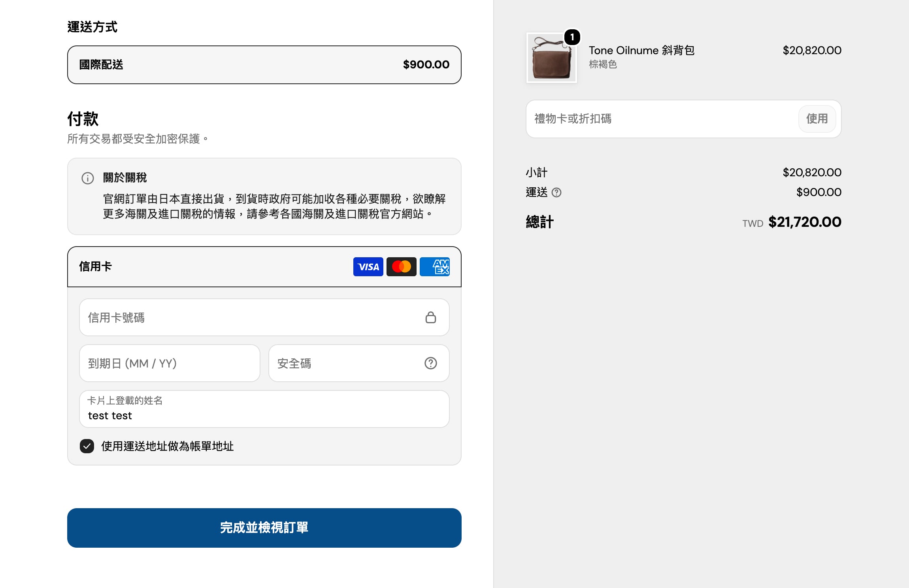
Task: Click the 關於關稅 heading
Action: click(125, 177)
